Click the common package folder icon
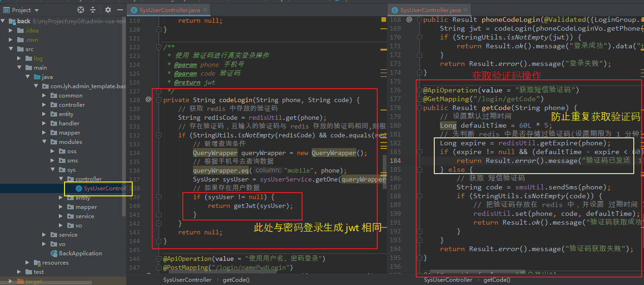644x285 pixels. pyautogui.click(x=54, y=96)
